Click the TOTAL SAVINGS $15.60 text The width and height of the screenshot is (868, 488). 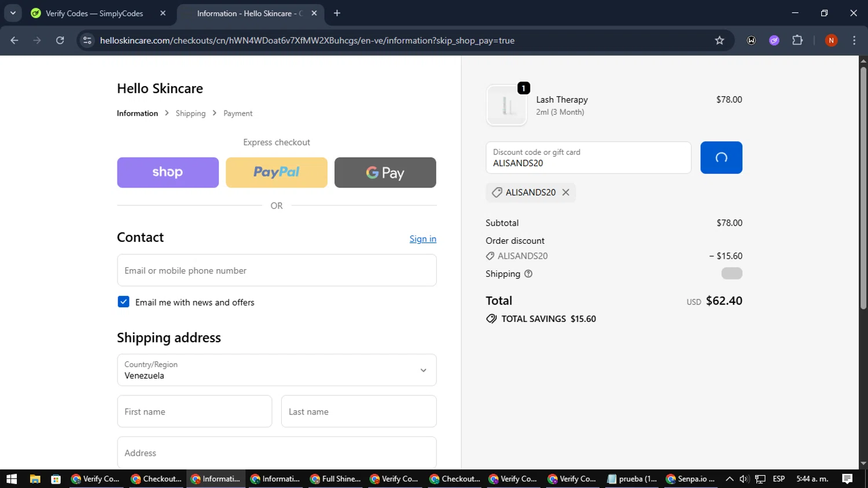pyautogui.click(x=549, y=319)
